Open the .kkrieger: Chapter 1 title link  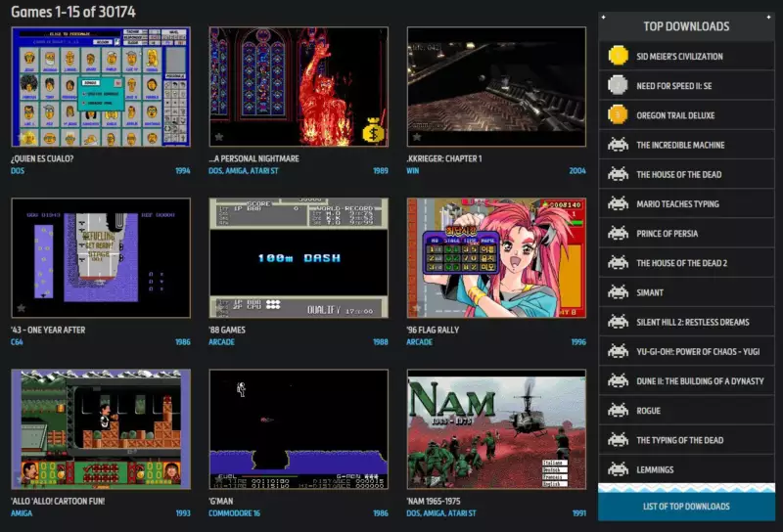pos(444,158)
